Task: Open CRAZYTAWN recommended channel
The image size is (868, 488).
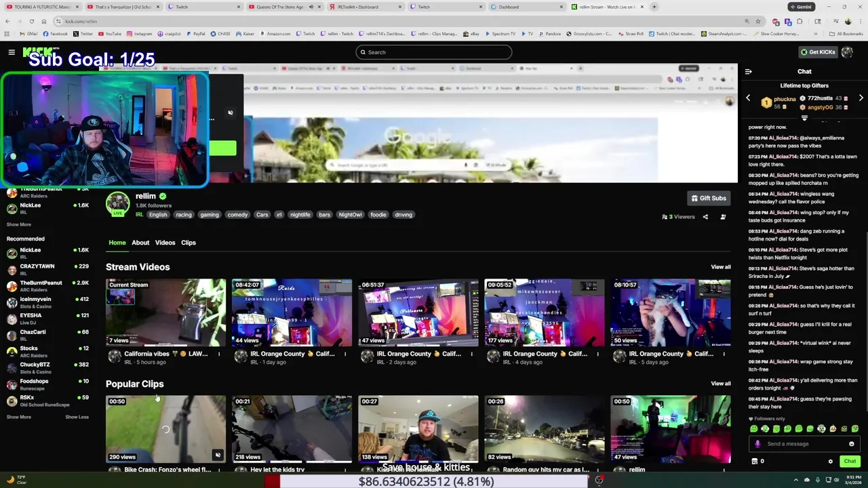Action: click(x=47, y=270)
